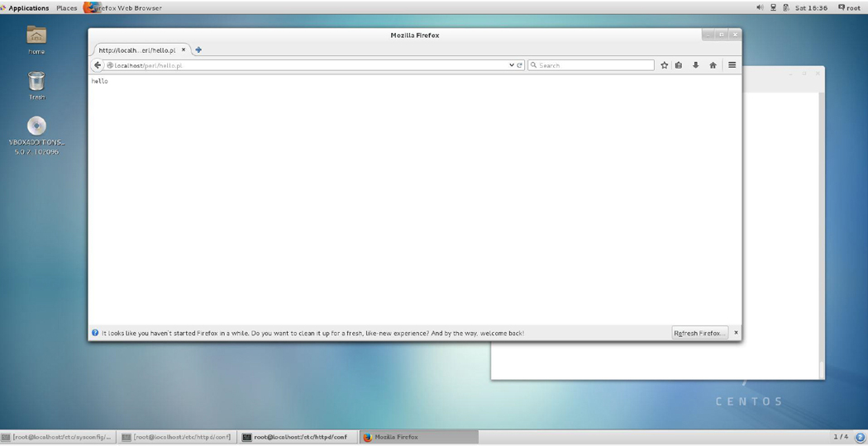Dismiss the Firefox refresh notification bar

click(737, 333)
